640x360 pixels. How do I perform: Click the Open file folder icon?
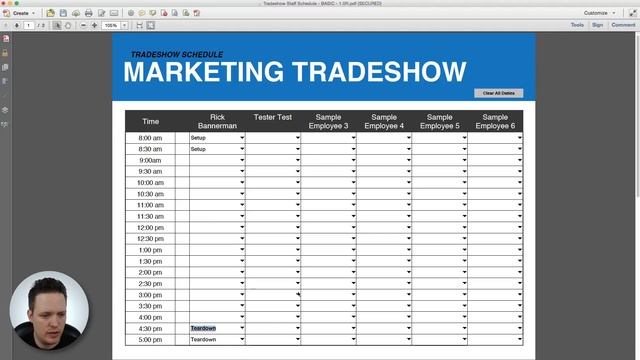point(51,13)
